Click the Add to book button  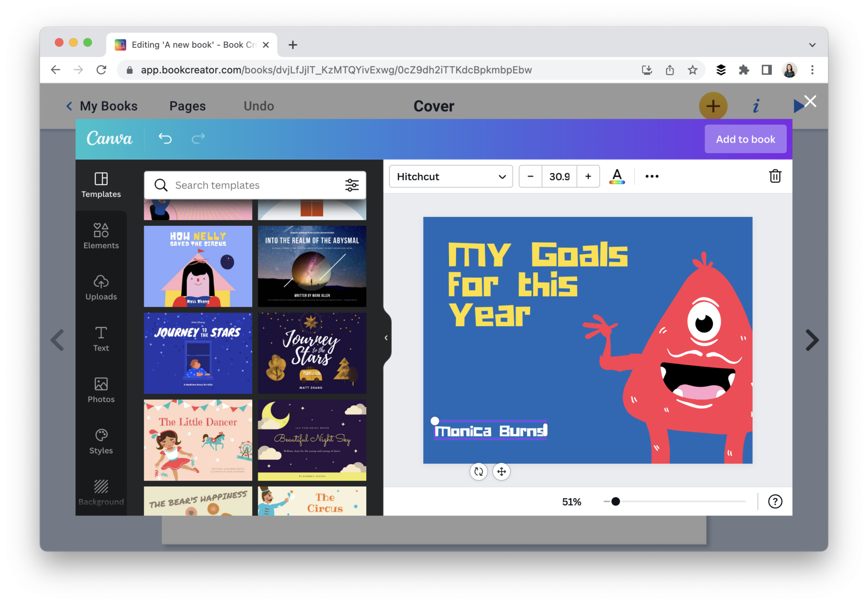pos(745,139)
